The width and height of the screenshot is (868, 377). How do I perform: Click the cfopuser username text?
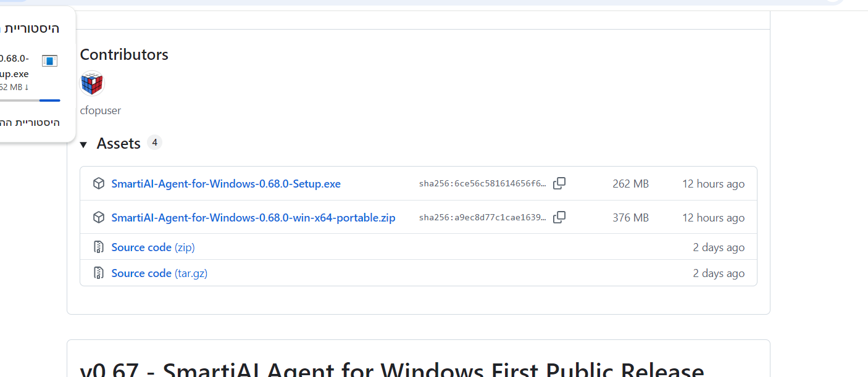(x=101, y=110)
